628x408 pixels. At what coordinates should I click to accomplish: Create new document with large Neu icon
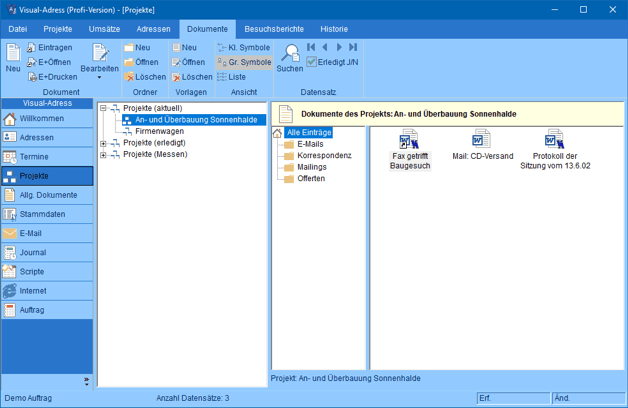coord(13,58)
